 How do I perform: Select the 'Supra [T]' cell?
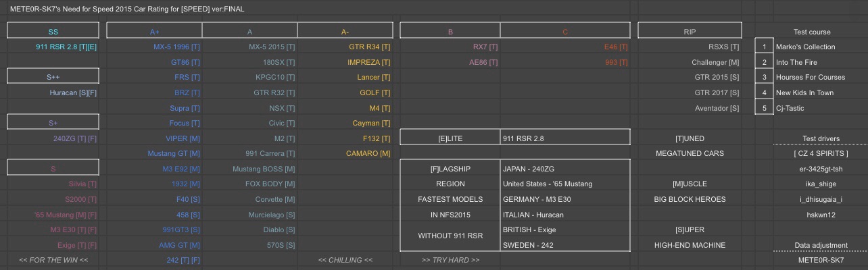(155, 108)
